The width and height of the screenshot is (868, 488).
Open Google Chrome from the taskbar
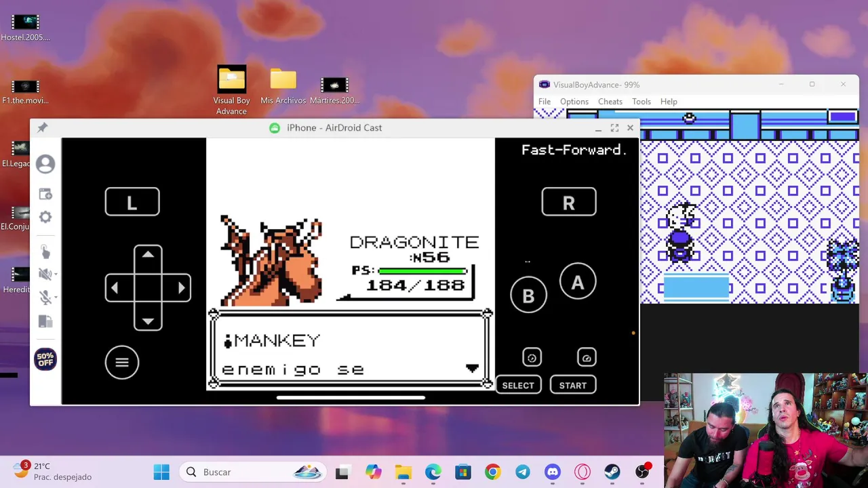(x=493, y=472)
